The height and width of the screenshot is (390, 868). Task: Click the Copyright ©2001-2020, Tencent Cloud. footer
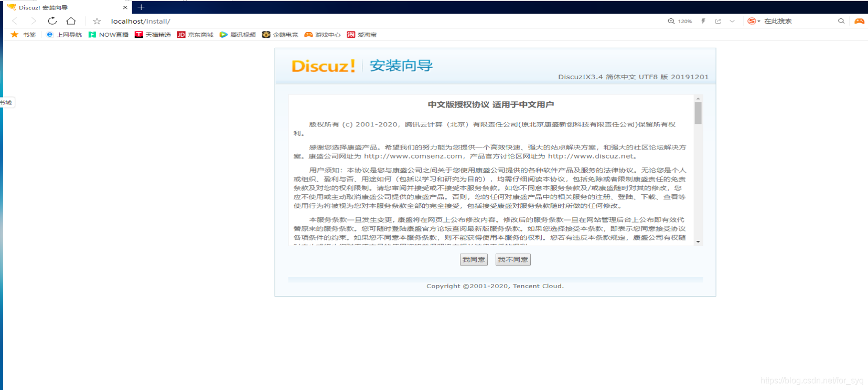[495, 286]
